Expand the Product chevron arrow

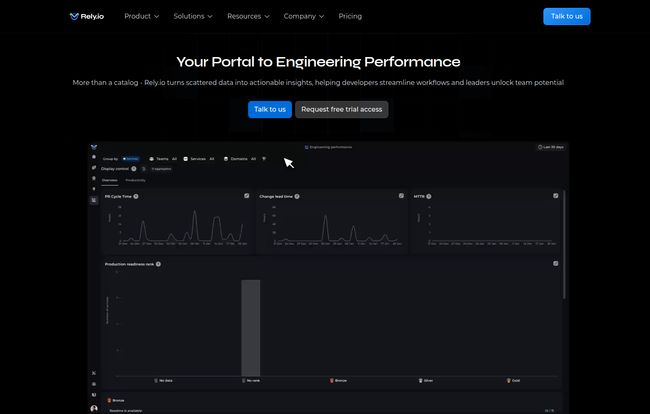[156, 17]
